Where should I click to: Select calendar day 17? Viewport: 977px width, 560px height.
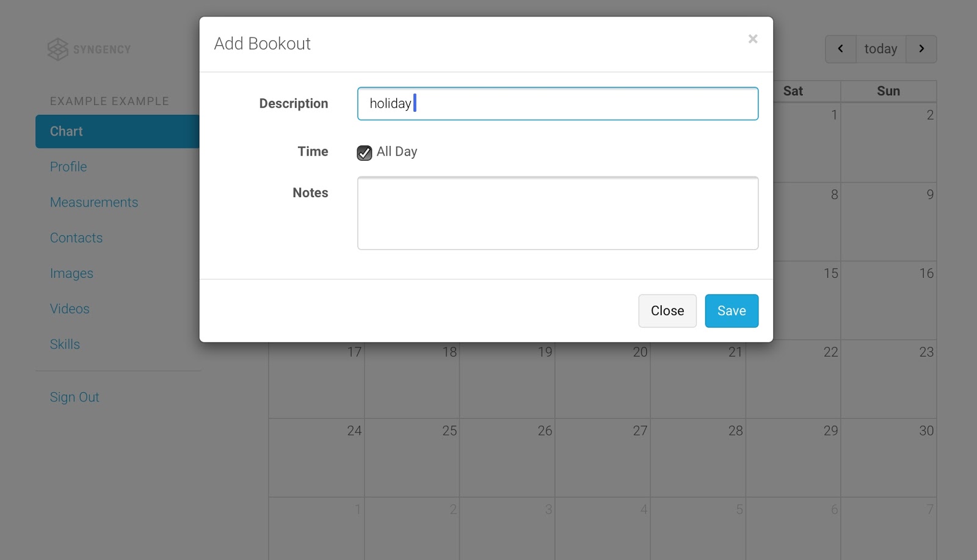(317, 379)
